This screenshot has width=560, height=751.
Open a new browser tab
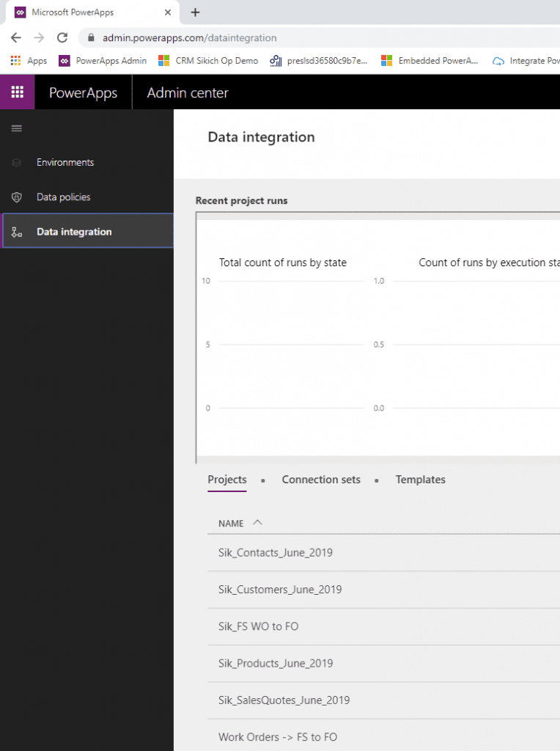click(195, 12)
